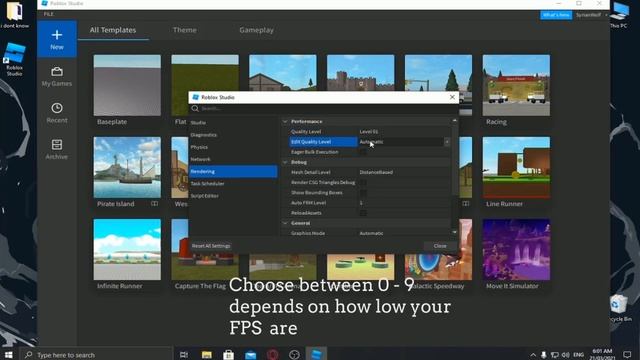
Task: Select the Baseplate template thumbnail
Action: tap(127, 85)
